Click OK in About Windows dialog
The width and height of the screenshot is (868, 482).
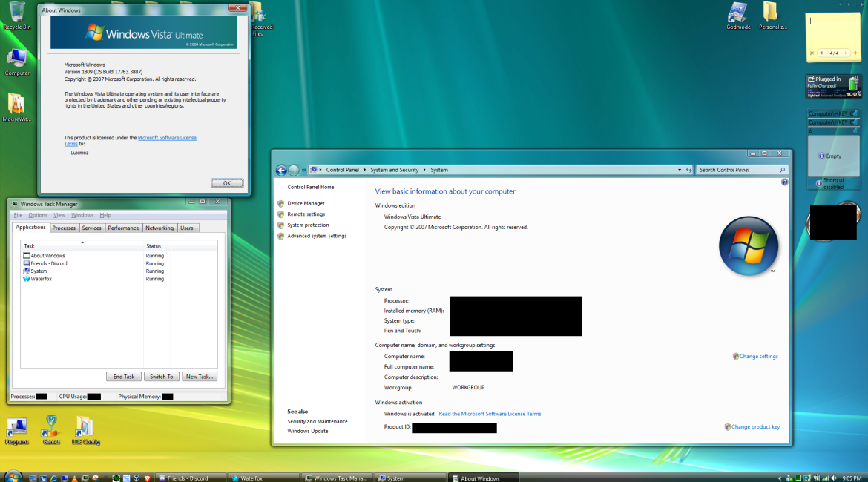(226, 183)
